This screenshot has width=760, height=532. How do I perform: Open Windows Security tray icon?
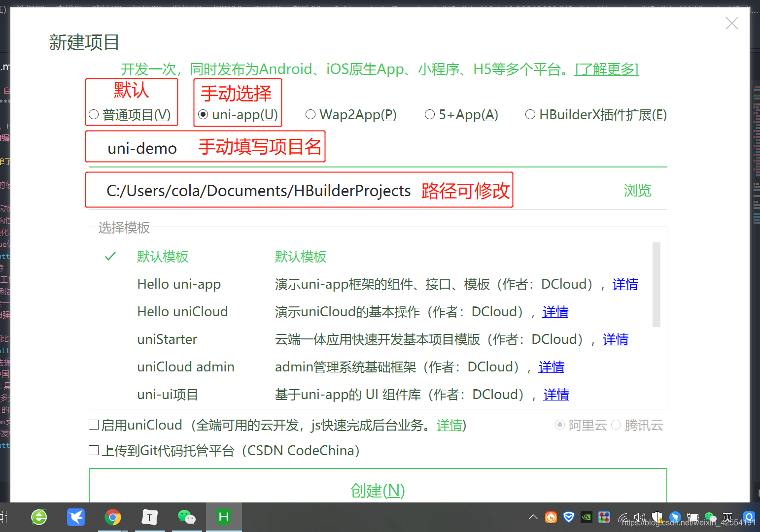[x=657, y=517]
